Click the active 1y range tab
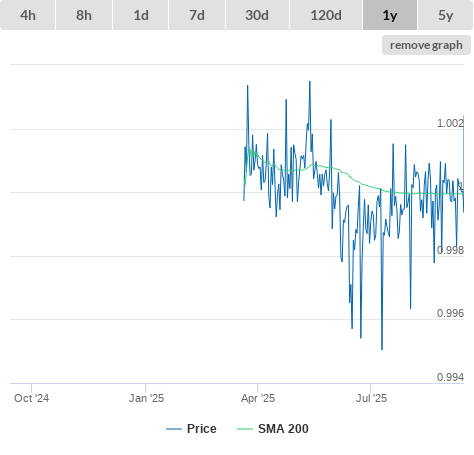The image size is (474, 455). 390,15
